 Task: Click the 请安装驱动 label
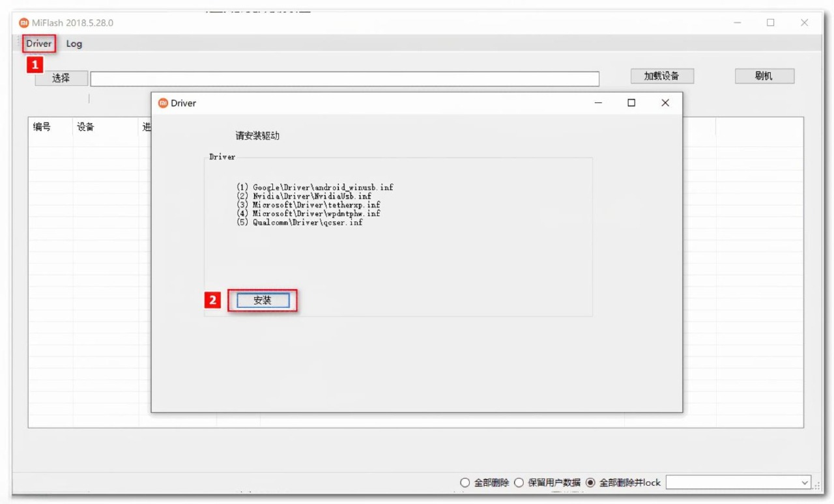click(x=258, y=136)
